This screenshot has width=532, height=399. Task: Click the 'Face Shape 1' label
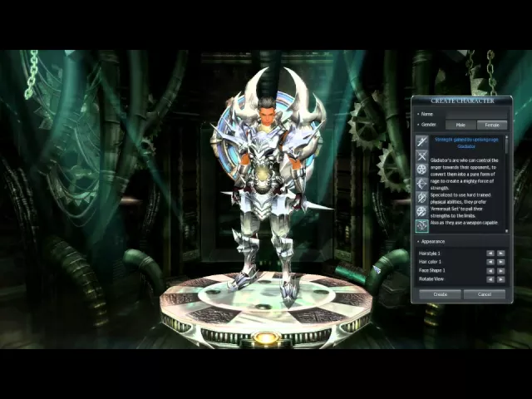click(432, 270)
